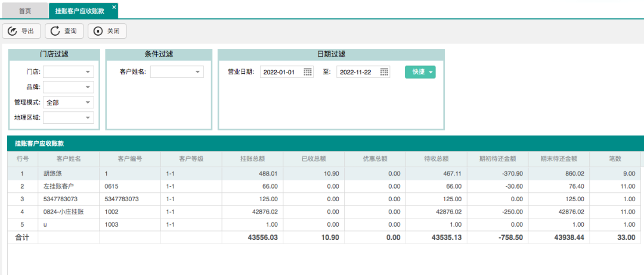Viewport: 644px width, 275px height.
Task: Open calendar picker for start date
Action: (x=308, y=72)
